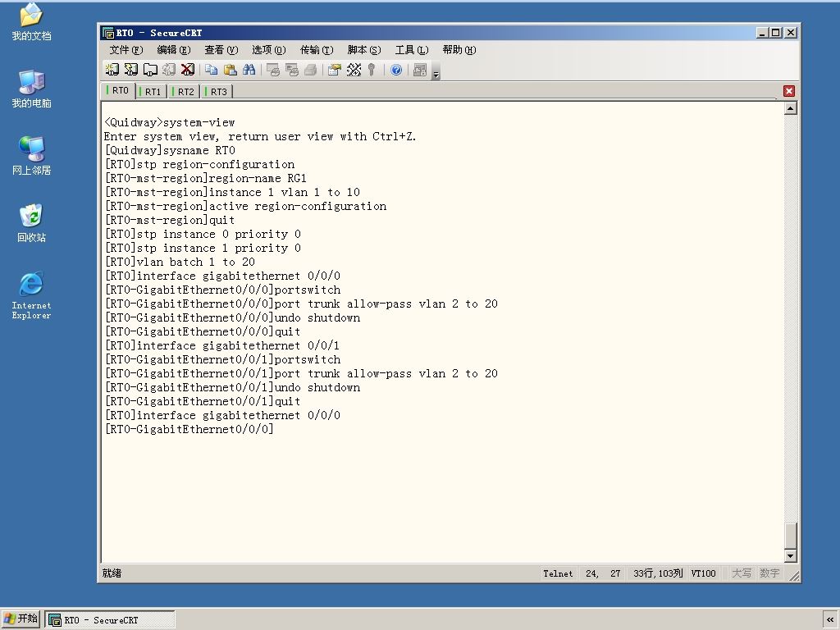Switch to the RT1 session tab
This screenshot has height=630, width=840.
(152, 92)
